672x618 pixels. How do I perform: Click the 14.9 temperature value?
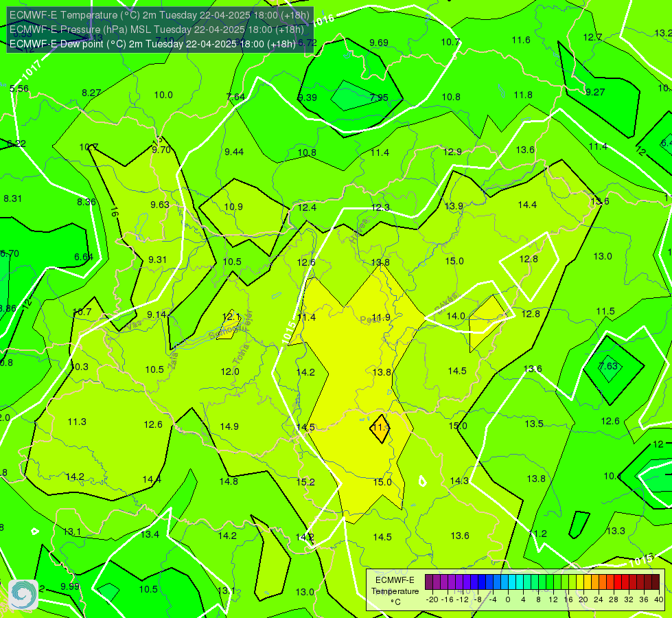tap(229, 426)
